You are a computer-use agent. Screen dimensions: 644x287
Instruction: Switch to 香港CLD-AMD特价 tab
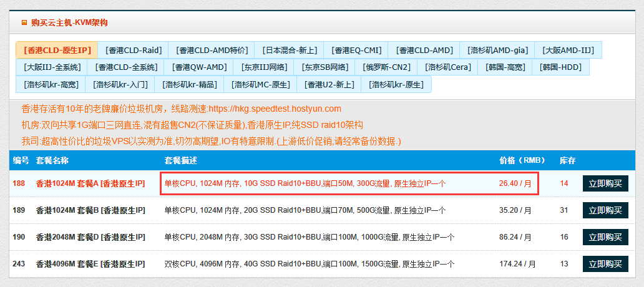click(x=212, y=50)
